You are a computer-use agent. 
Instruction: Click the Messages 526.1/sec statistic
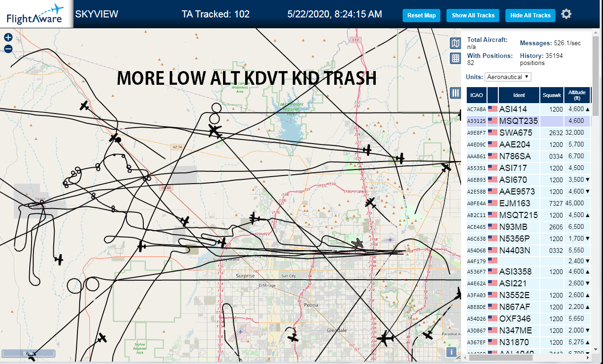(x=550, y=43)
